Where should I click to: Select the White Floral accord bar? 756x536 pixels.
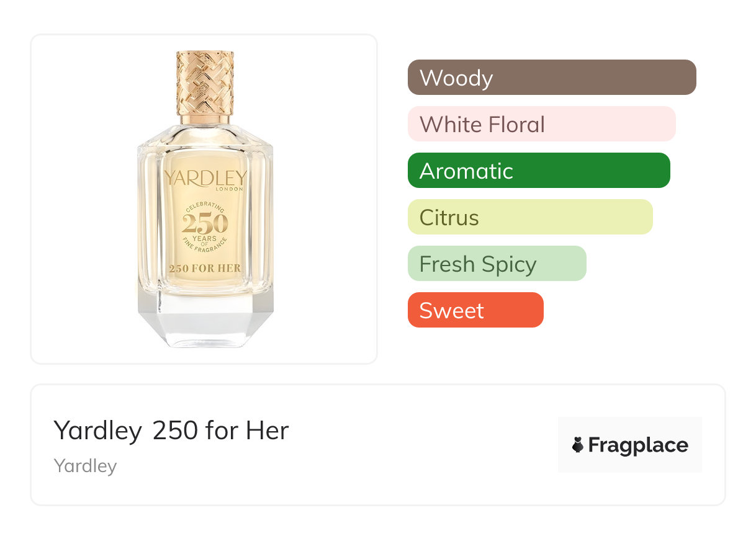(x=541, y=124)
